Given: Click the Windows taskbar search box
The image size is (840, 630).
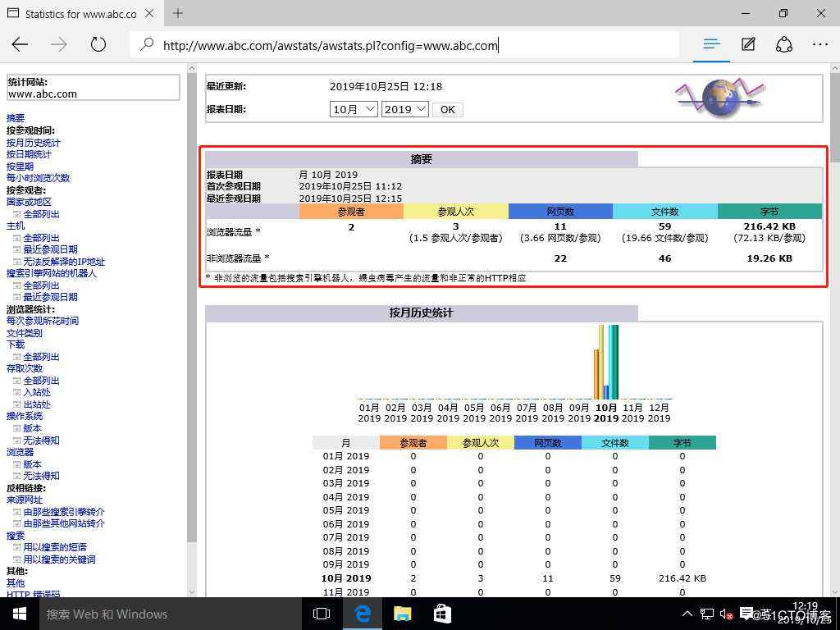Looking at the screenshot, I should (x=164, y=614).
